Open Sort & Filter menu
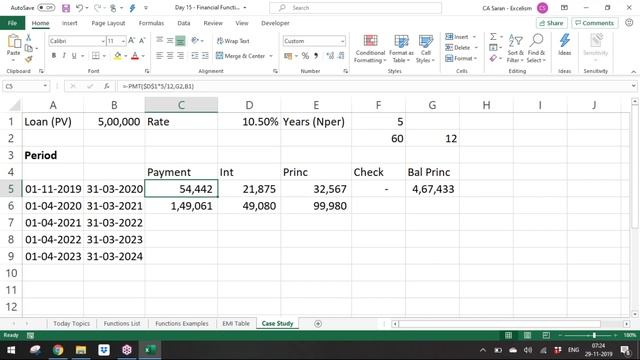The width and height of the screenshot is (640, 360). coord(515,49)
